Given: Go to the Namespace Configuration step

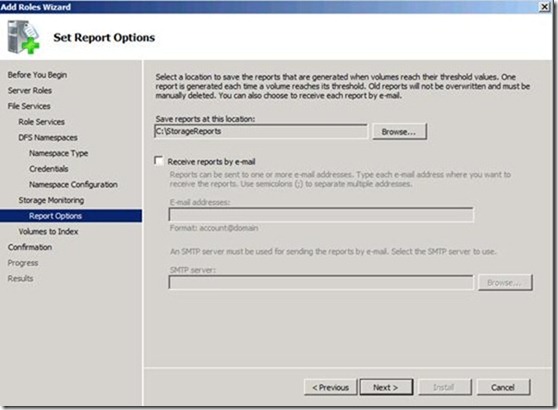Looking at the screenshot, I should coord(73,184).
